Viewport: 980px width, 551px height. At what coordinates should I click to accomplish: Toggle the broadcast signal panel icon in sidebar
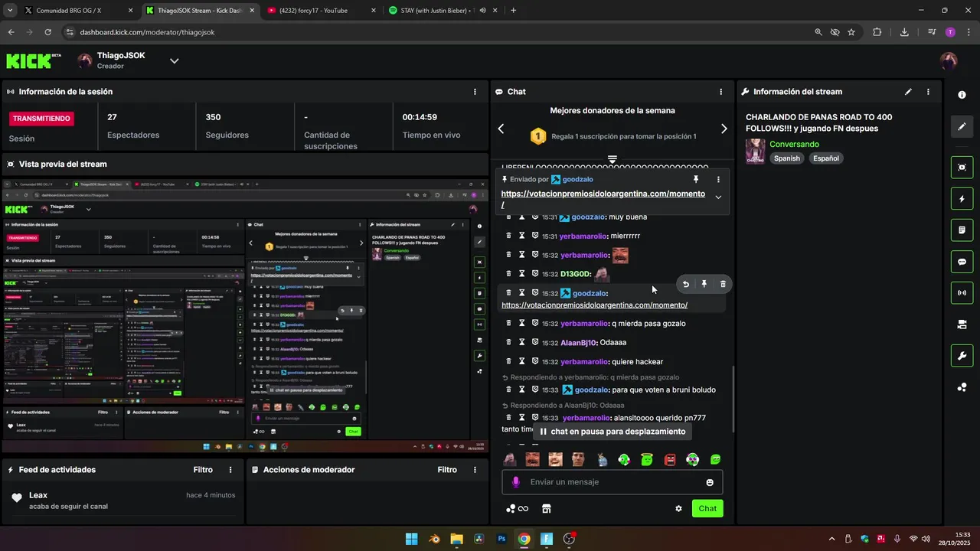click(962, 292)
